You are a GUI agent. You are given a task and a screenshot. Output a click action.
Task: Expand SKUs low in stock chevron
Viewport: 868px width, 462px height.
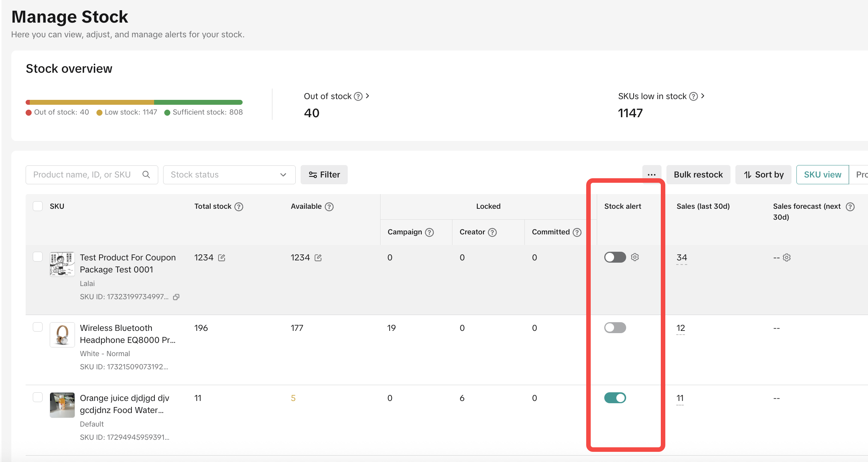pyautogui.click(x=703, y=96)
